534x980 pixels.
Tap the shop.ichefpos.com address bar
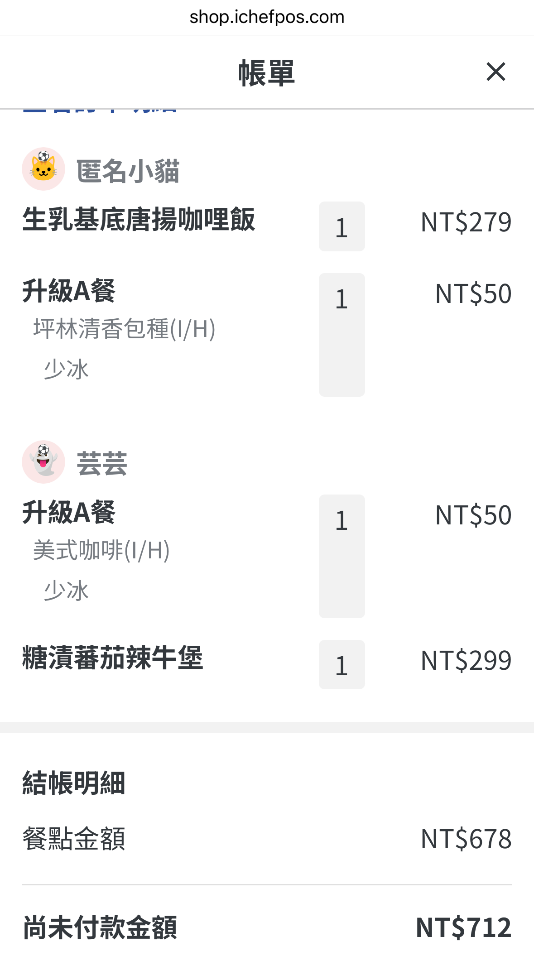pyautogui.click(x=267, y=17)
